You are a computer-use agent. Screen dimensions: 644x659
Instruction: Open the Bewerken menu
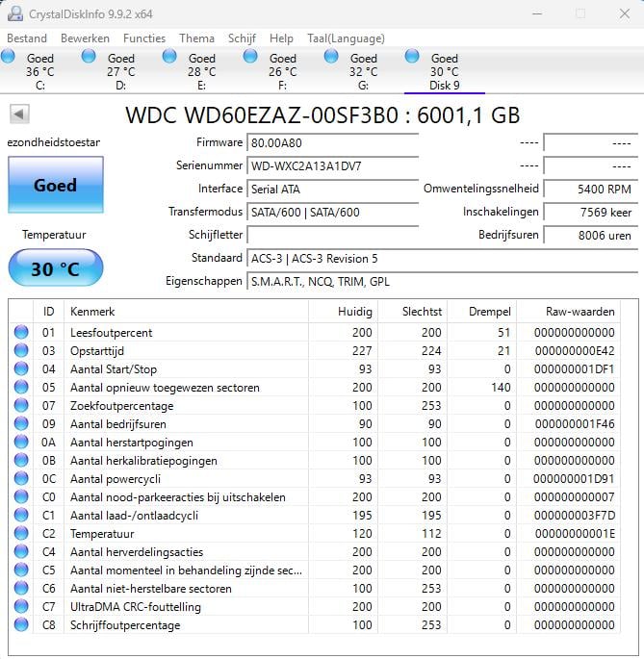(x=85, y=38)
